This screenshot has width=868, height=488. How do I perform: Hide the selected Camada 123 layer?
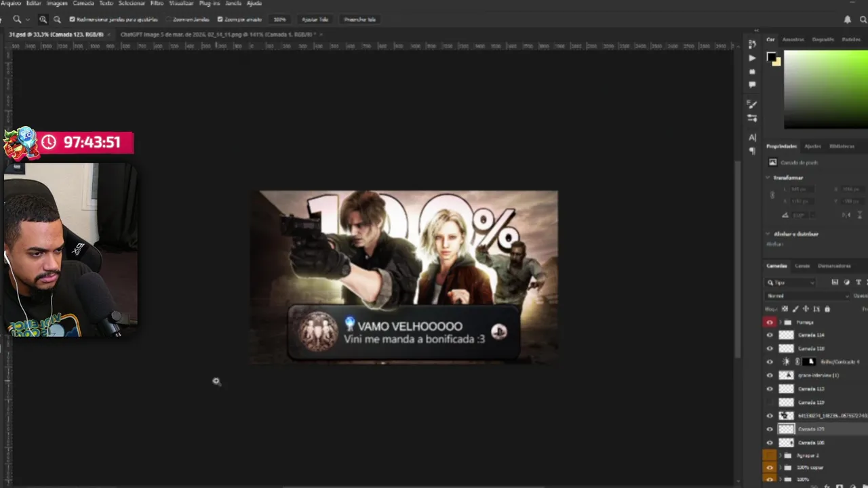769,429
